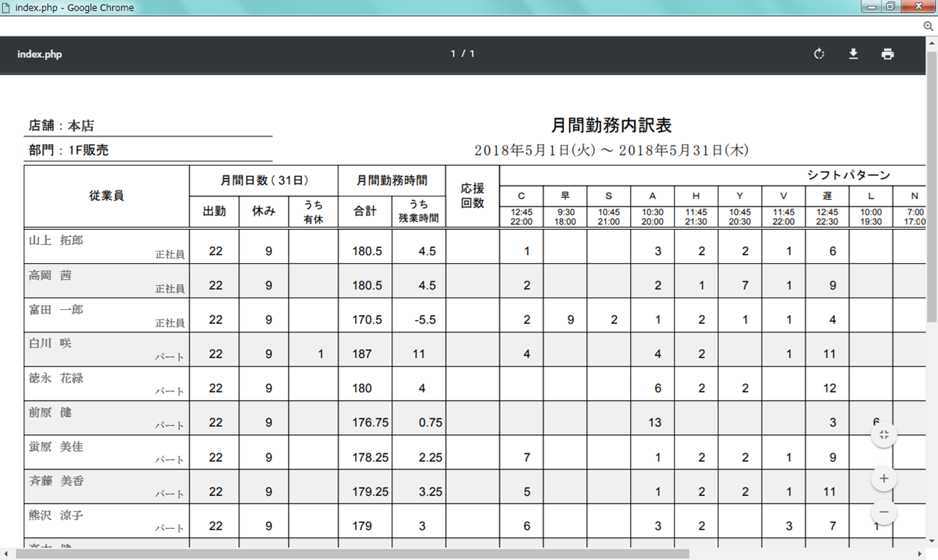
Task: Click the 月間勤務内訳表 heading
Action: [x=611, y=125]
